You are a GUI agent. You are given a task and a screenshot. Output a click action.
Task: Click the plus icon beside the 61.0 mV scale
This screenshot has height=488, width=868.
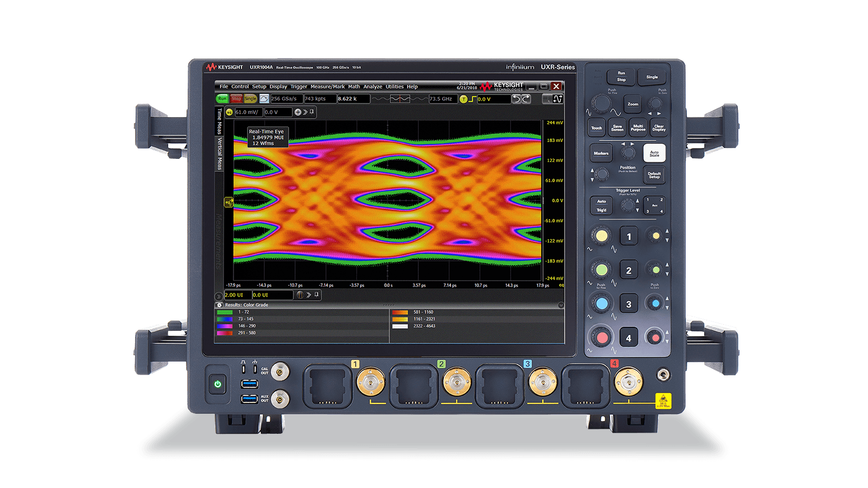click(x=298, y=112)
